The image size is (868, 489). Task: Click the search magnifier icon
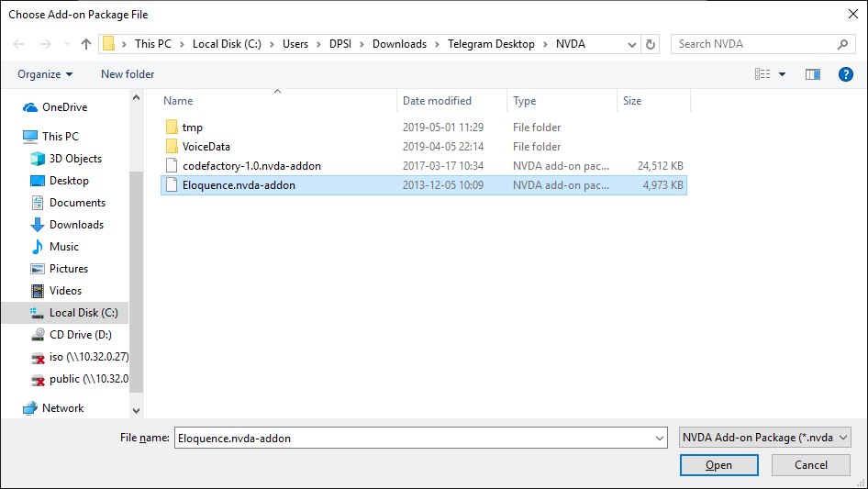(x=842, y=44)
